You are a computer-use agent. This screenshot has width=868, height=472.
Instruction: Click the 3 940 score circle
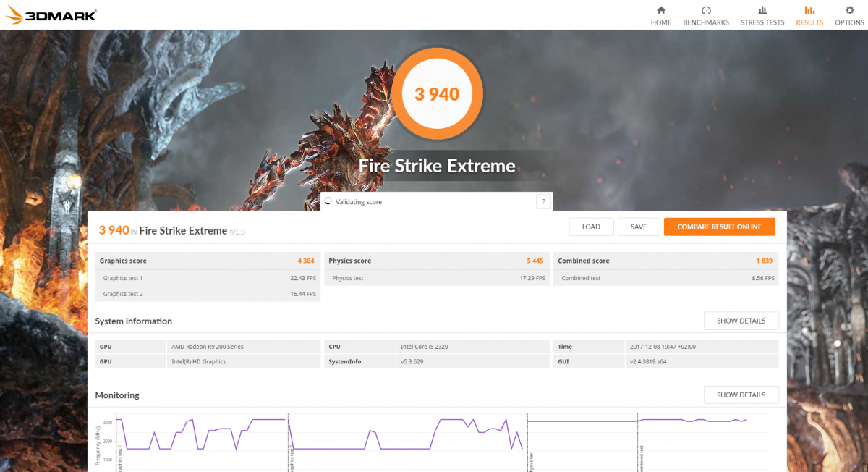pyautogui.click(x=437, y=93)
